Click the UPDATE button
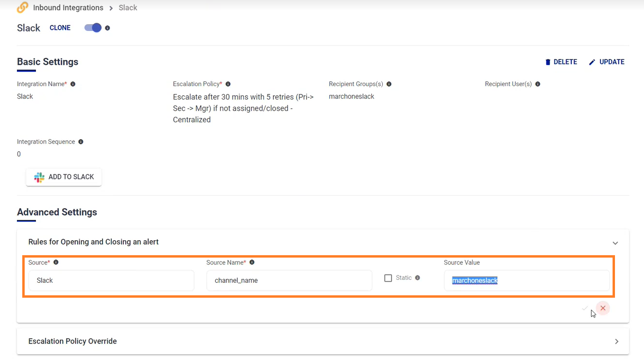This screenshot has height=362, width=644. tap(607, 62)
